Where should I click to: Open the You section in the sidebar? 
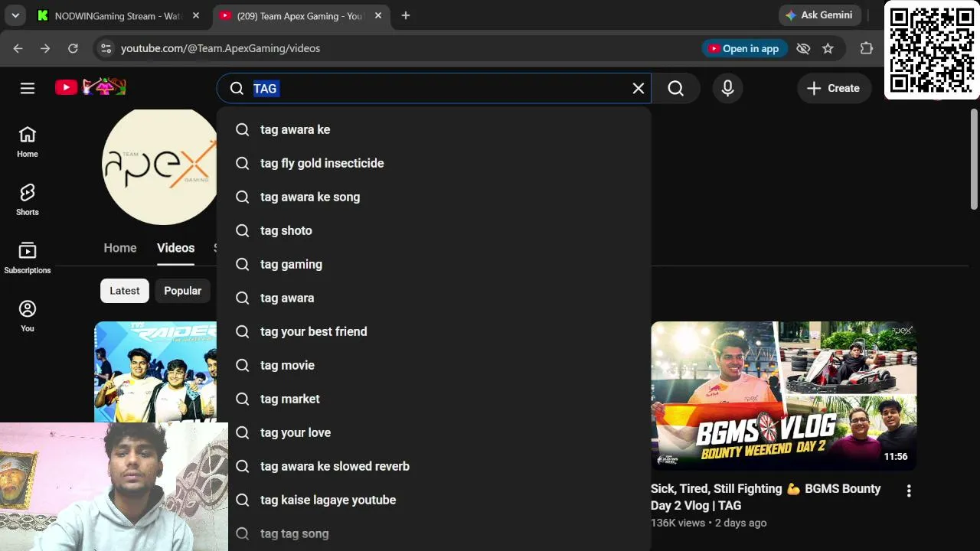(x=28, y=317)
